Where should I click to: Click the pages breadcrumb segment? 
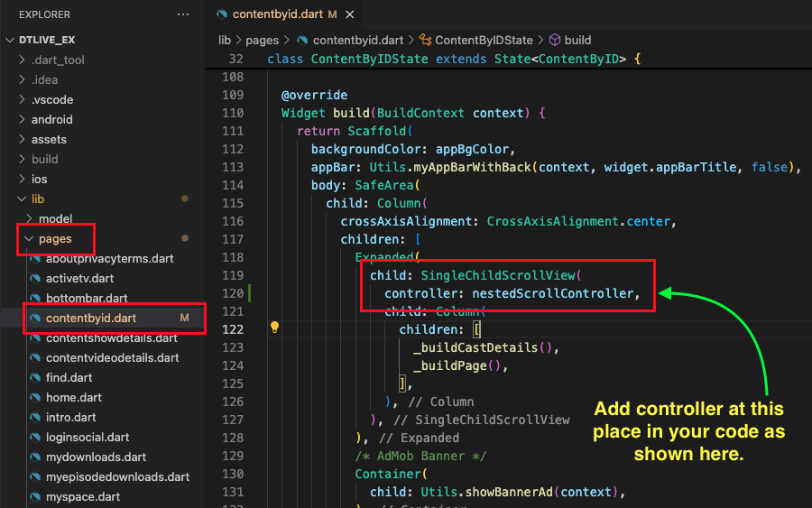262,40
